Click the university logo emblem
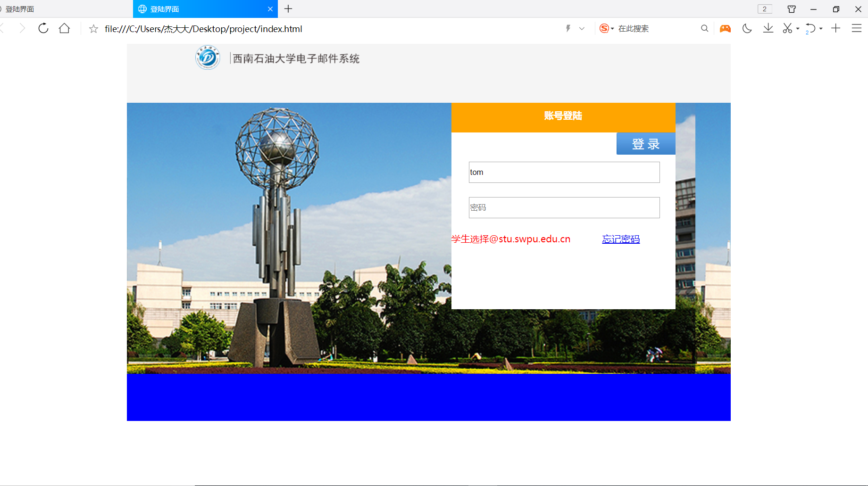This screenshot has width=868, height=486. coord(208,58)
